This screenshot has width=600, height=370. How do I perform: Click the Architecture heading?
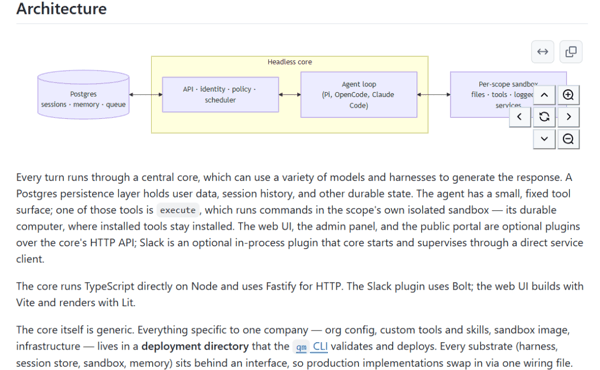pos(62,9)
